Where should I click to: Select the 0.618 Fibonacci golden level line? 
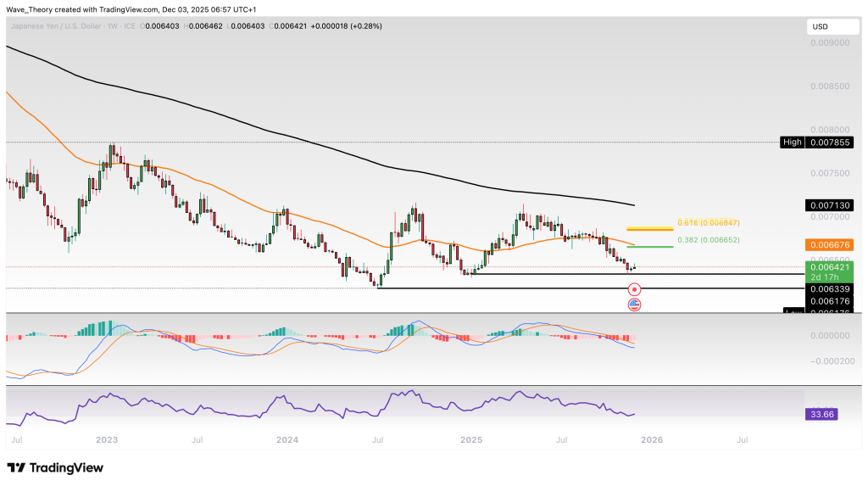tap(649, 229)
